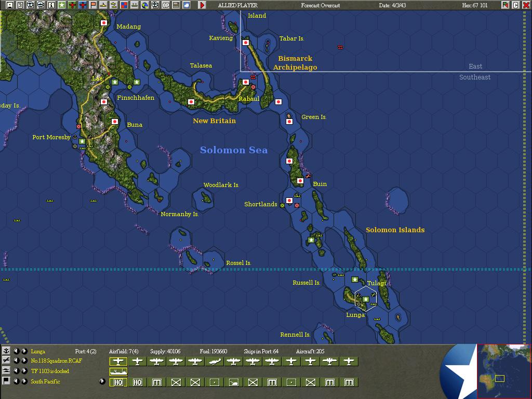Toggle the red and blue checkered square icon
Viewport: 532px width, 399px height.
[124, 5]
